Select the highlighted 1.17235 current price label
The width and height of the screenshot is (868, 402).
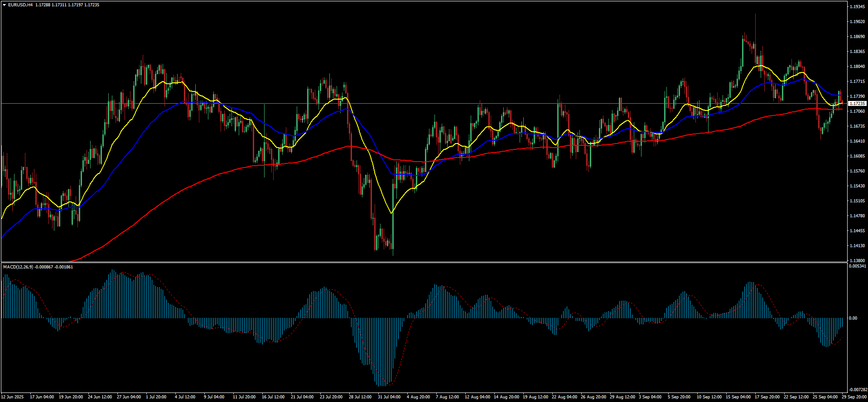[857, 104]
